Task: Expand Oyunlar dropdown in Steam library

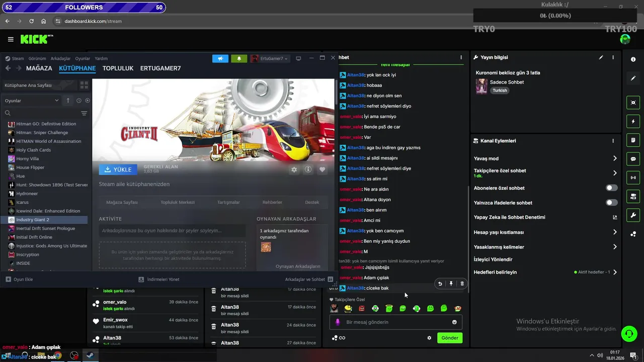Action: [32, 101]
